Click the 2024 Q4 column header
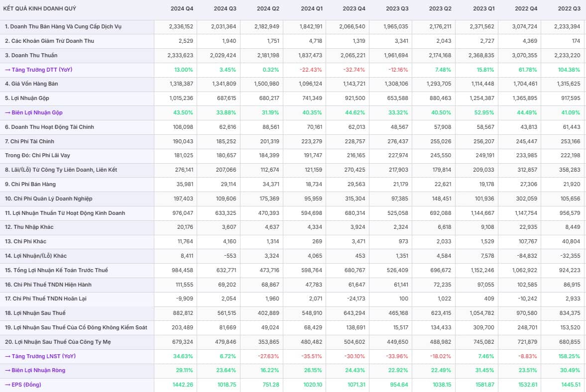Screen dimensions: 586x392 point(182,8)
